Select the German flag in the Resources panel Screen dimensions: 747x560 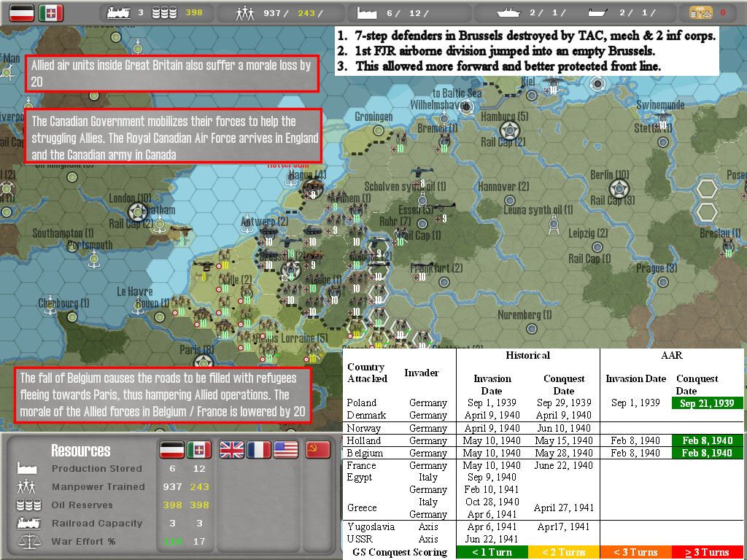pos(171,449)
